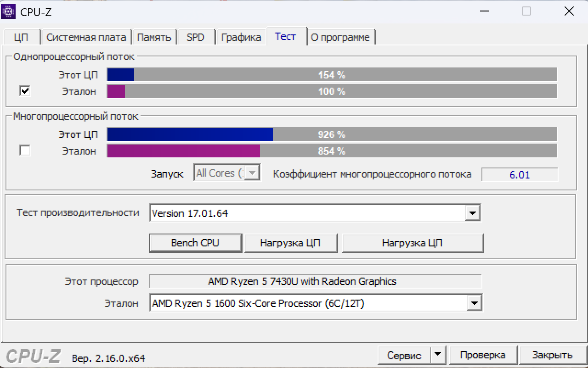Click the Тест производительности label
The height and width of the screenshot is (368, 588).
tap(78, 213)
